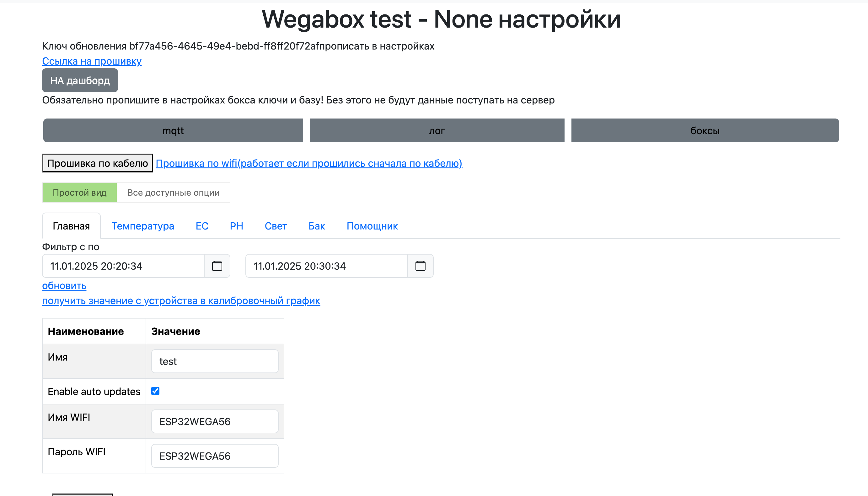Image resolution: width=868 pixels, height=496 pixels.
Task: Click Прошивка по кабелю button
Action: click(98, 163)
